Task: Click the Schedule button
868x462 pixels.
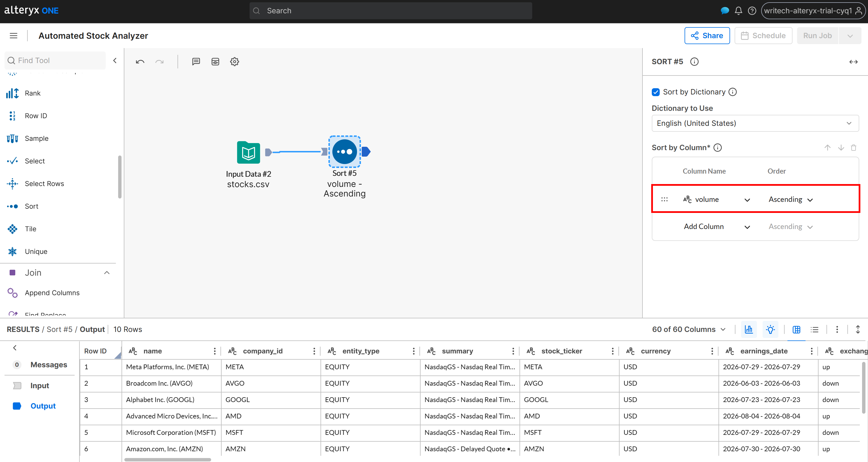Action: [763, 36]
